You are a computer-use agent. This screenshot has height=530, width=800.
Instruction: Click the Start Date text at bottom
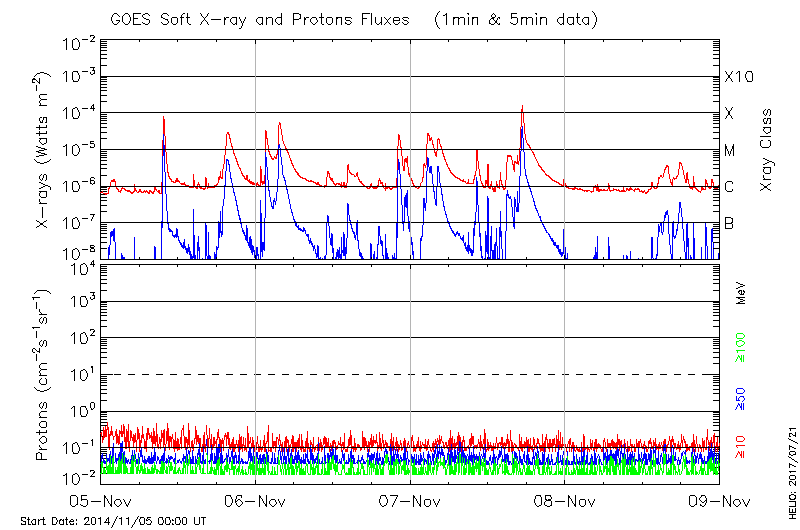[x=112, y=521]
